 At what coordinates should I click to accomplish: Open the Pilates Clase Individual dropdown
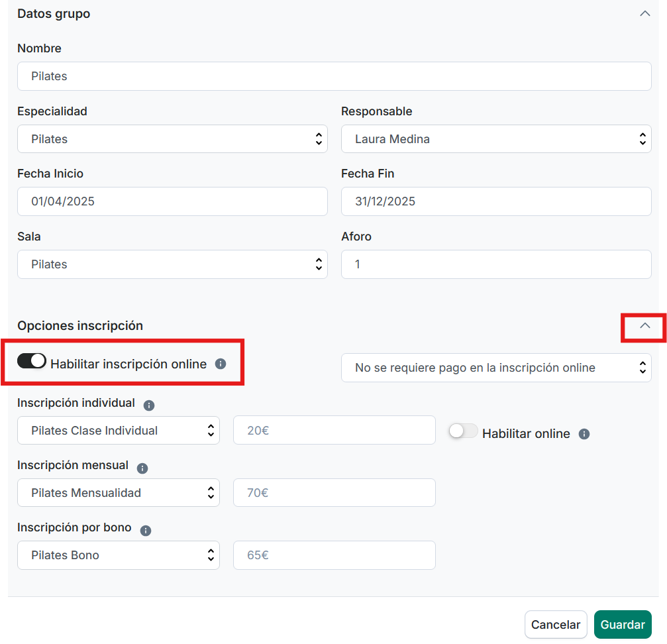(118, 431)
